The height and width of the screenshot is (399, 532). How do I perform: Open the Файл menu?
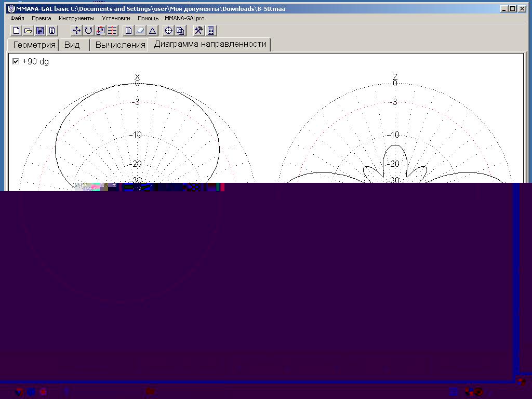point(17,18)
